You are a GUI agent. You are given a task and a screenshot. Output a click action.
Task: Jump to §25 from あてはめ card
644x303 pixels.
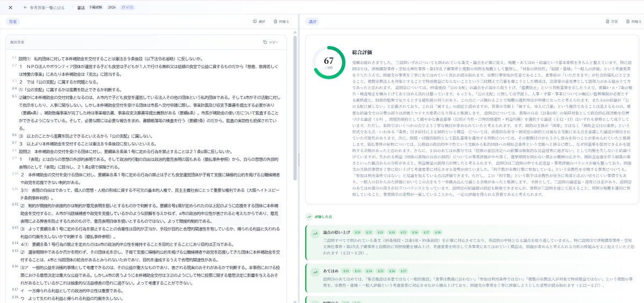(381, 271)
